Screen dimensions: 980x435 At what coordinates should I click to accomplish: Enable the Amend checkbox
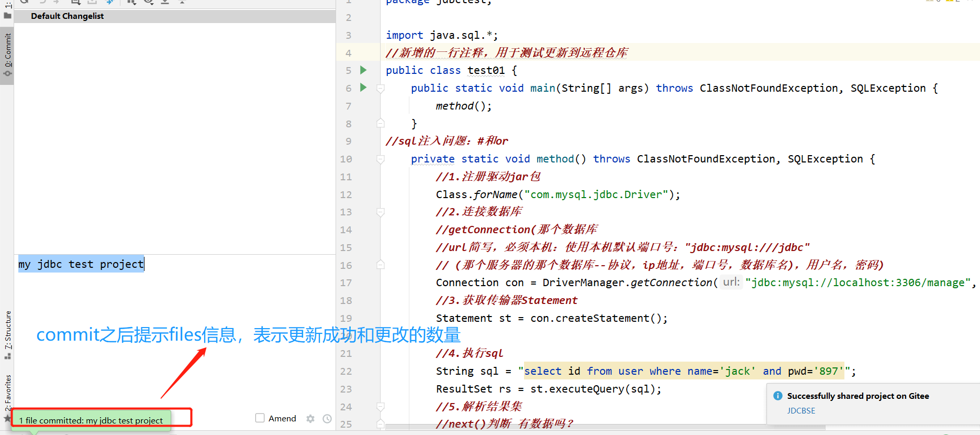pyautogui.click(x=260, y=418)
